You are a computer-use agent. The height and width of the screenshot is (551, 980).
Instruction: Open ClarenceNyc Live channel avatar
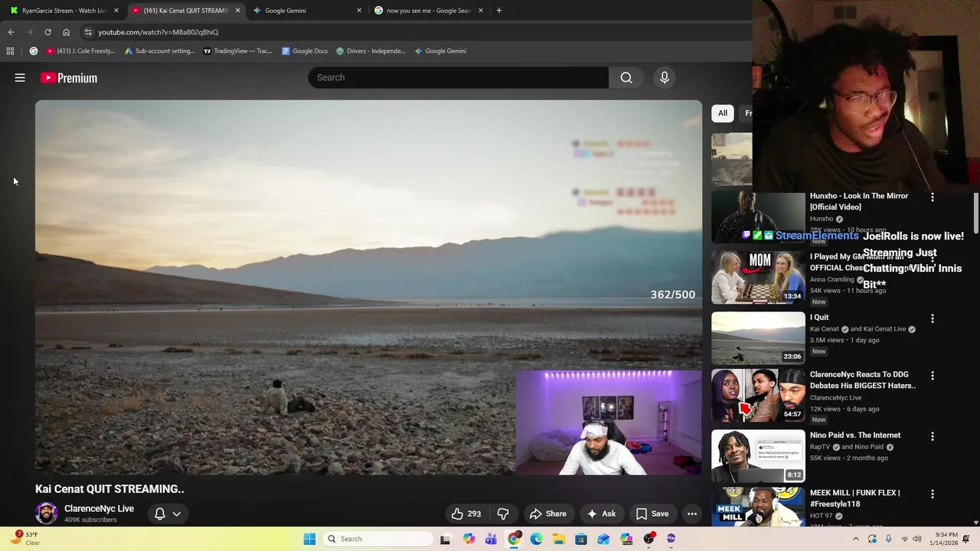tap(47, 514)
